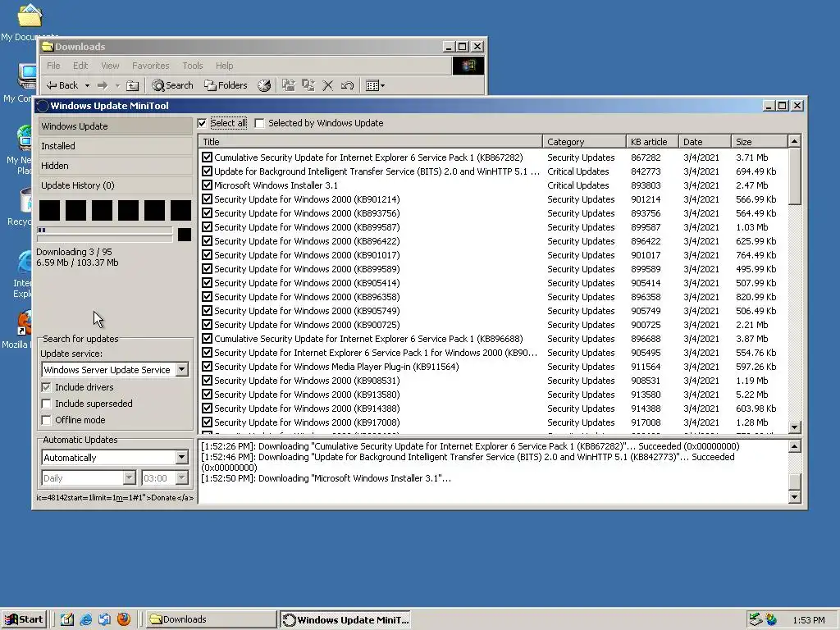
Task: Sort the update list by KB article column
Action: [652, 142]
